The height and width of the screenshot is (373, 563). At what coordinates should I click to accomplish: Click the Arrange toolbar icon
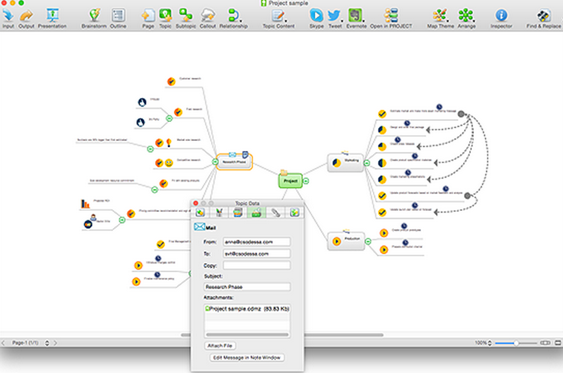coord(466,15)
